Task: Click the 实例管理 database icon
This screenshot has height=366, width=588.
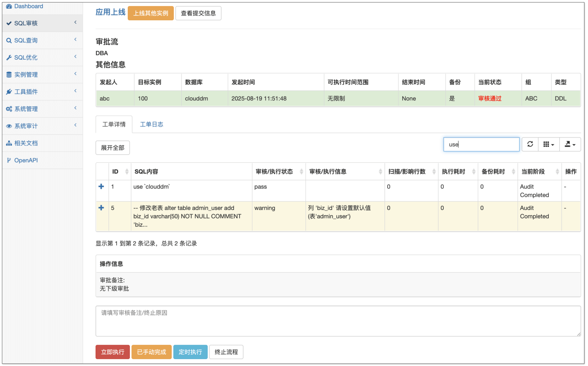Action: pyautogui.click(x=9, y=74)
